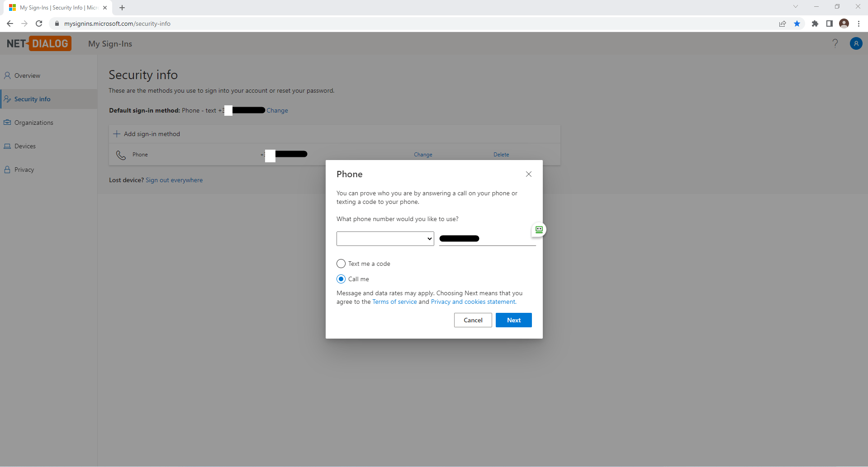Click the Next button
Image resolution: width=868 pixels, height=467 pixels.
pos(514,320)
